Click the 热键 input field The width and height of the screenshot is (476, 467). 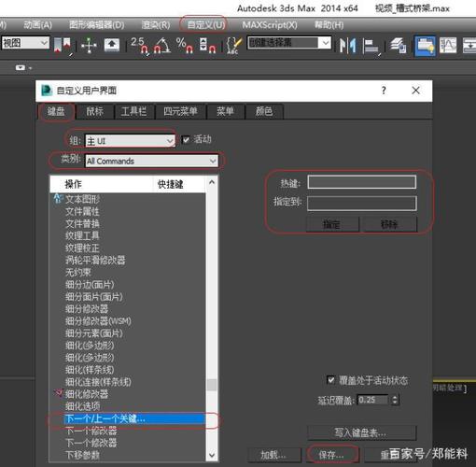point(362,182)
